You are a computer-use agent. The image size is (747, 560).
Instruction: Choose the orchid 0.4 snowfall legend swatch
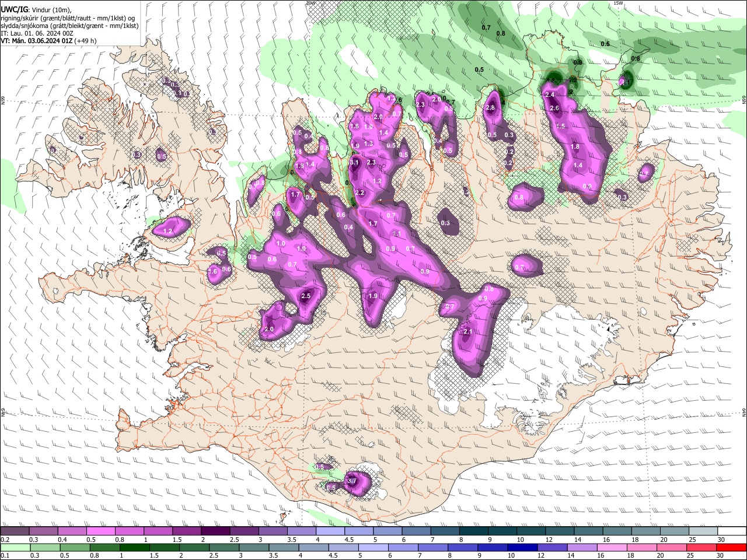[x=72, y=531]
